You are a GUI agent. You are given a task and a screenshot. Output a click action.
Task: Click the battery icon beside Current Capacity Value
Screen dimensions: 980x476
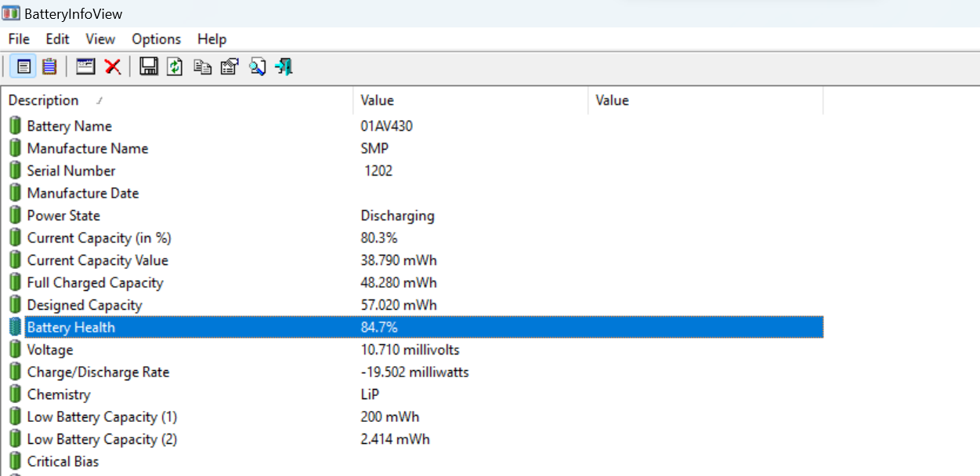click(x=15, y=260)
